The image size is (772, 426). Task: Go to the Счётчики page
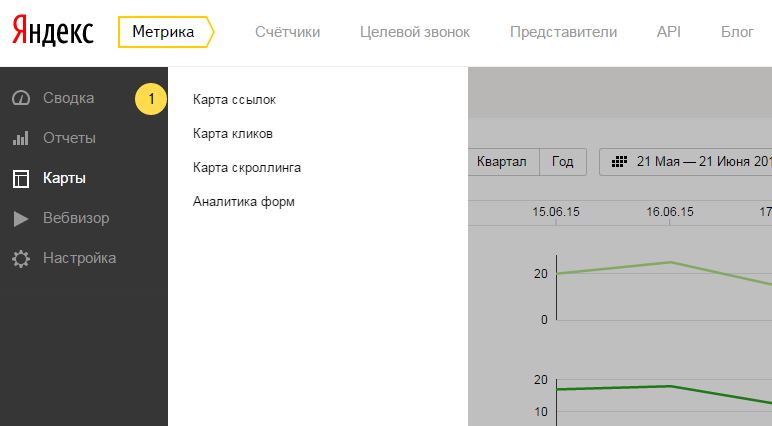pyautogui.click(x=287, y=32)
